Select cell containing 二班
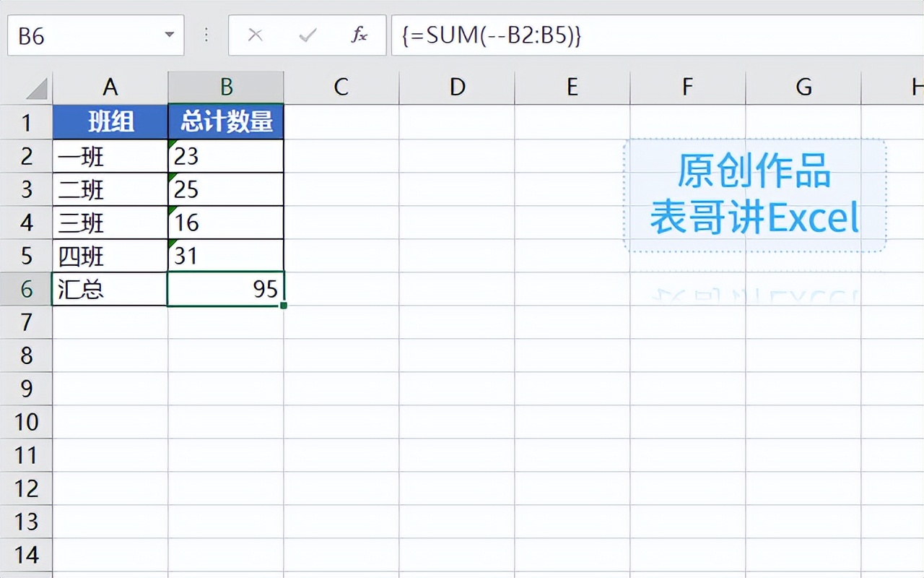Viewport: 924px width, 578px height. pyautogui.click(x=110, y=189)
